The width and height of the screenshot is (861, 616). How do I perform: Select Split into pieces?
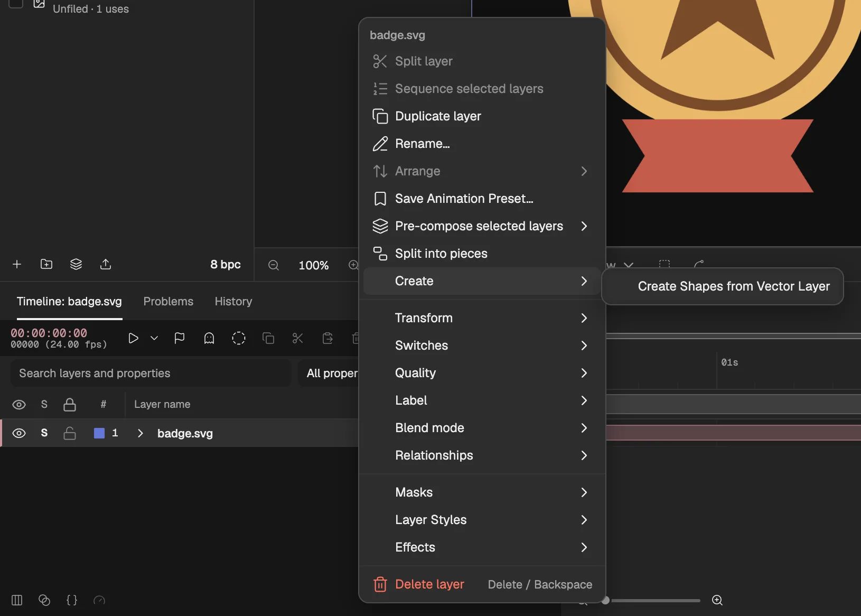482,254
